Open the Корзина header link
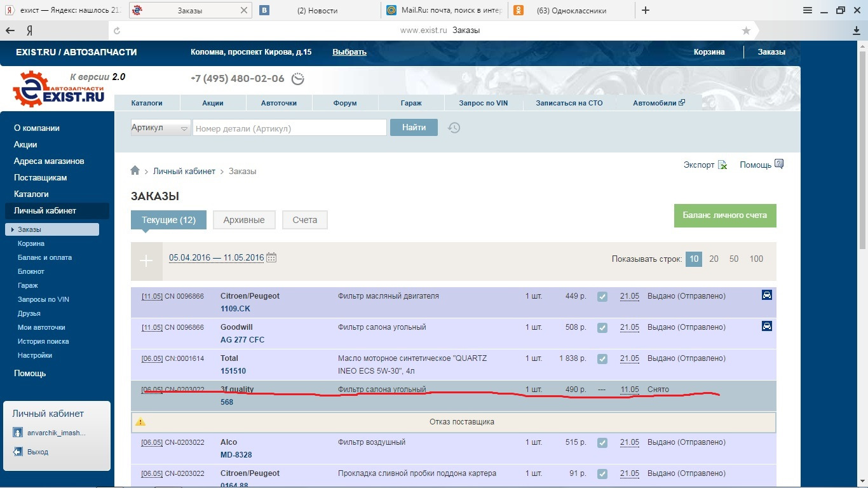The height and width of the screenshot is (488, 868). point(709,52)
